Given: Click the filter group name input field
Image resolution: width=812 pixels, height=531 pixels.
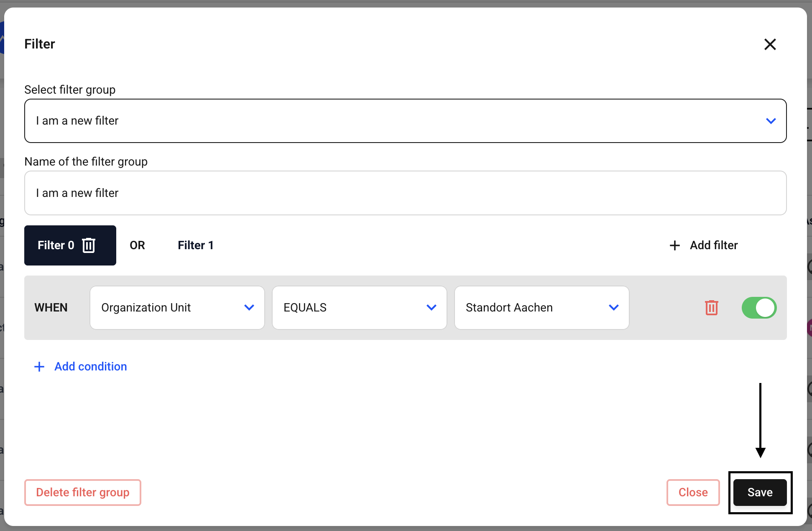Looking at the screenshot, I should click(405, 193).
